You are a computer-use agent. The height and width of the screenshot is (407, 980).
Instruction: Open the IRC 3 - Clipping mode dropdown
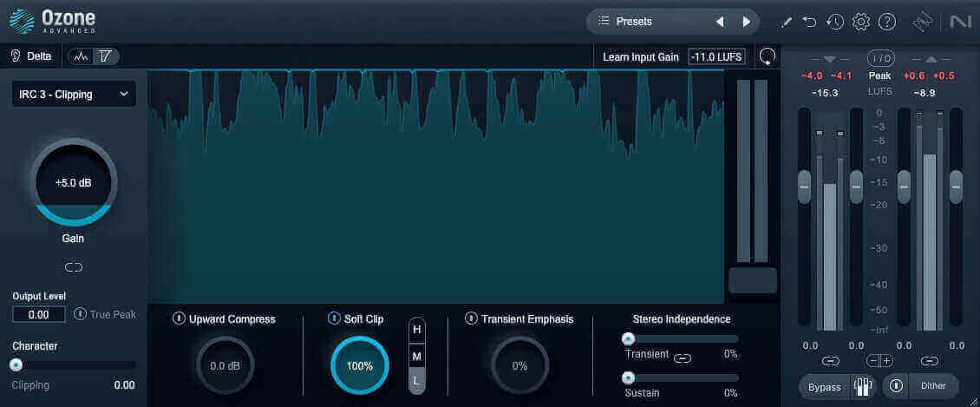click(73, 95)
